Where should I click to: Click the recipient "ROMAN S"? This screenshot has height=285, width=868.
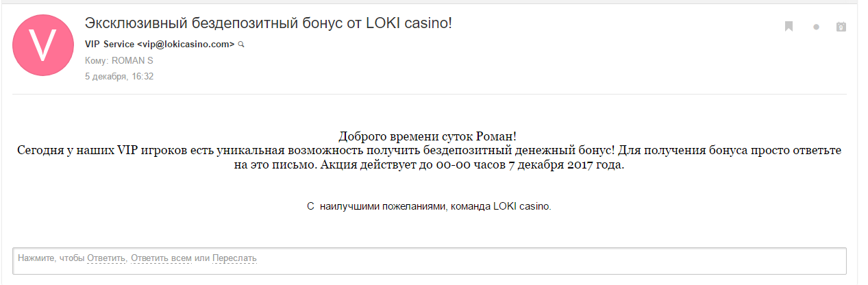[132, 60]
